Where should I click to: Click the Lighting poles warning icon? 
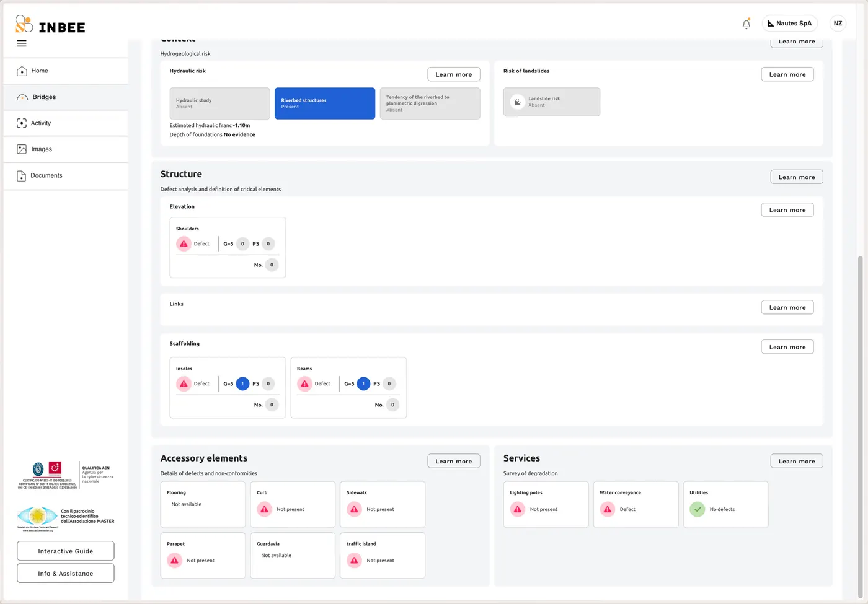coord(518,509)
